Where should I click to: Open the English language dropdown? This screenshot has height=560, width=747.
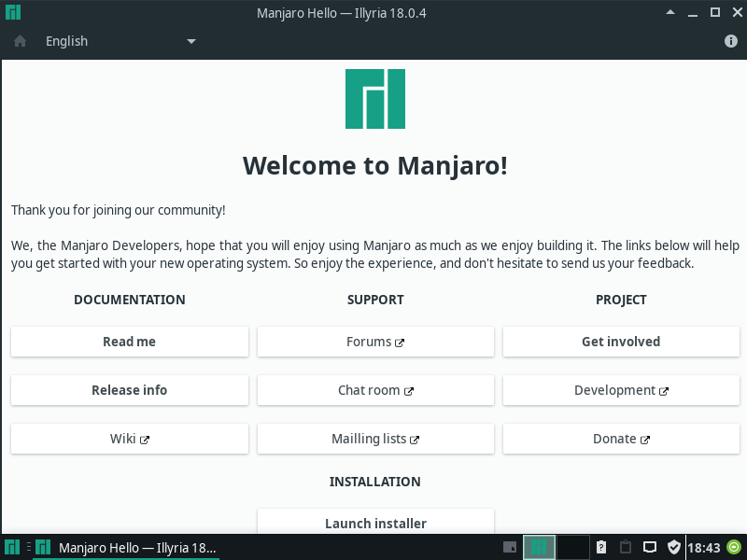pyautogui.click(x=120, y=41)
